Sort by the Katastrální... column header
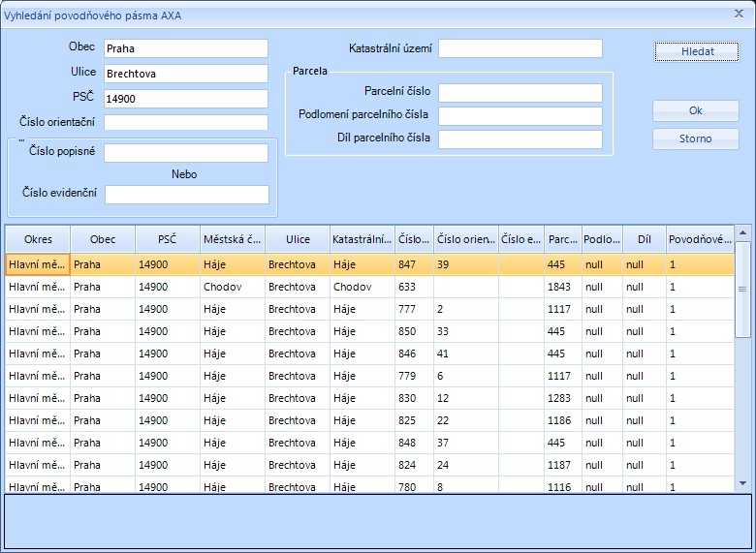The width and height of the screenshot is (756, 553). pyautogui.click(x=362, y=239)
